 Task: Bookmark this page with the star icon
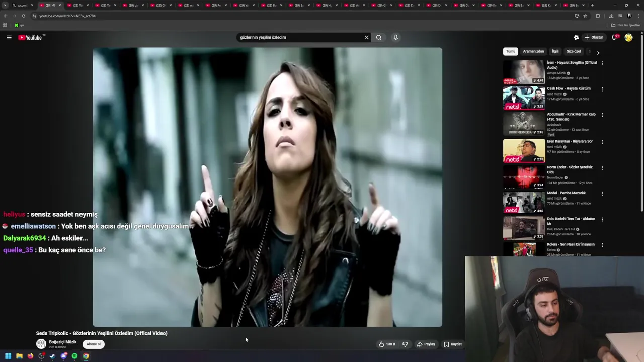(585, 16)
